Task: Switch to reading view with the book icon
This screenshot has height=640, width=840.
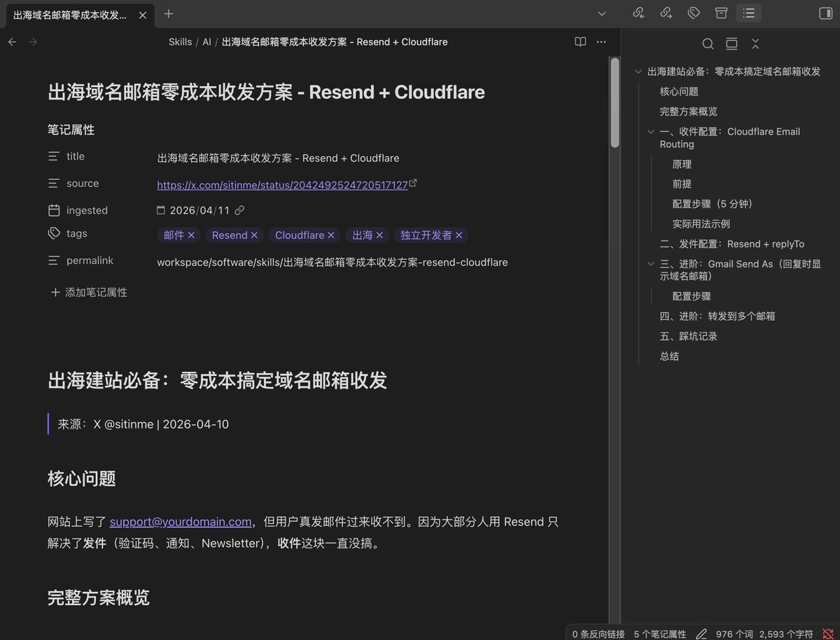Action: 580,42
